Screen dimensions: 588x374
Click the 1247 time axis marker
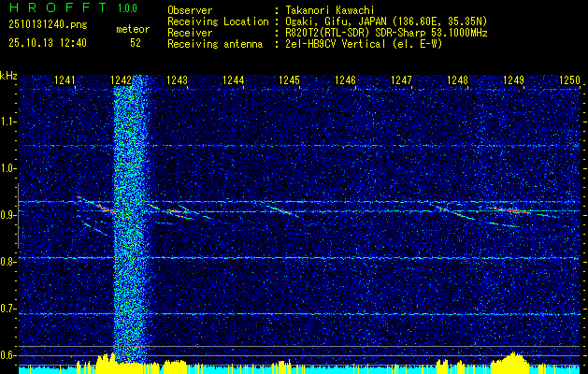click(x=401, y=79)
